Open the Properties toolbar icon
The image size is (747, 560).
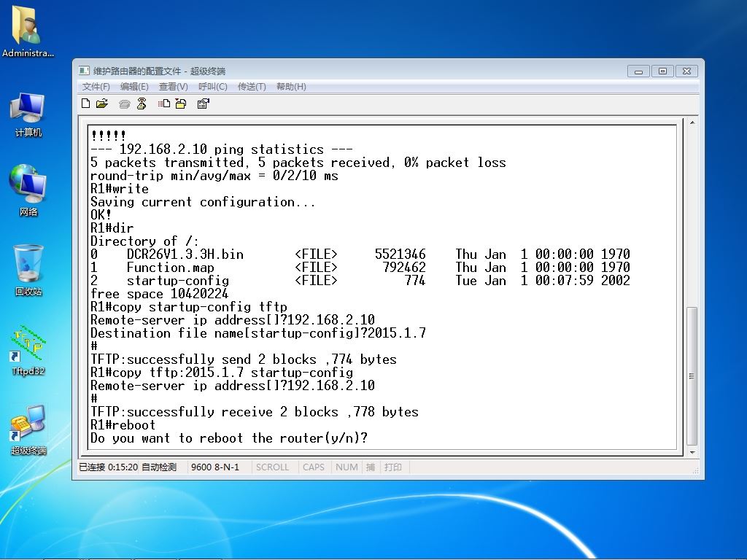[204, 104]
